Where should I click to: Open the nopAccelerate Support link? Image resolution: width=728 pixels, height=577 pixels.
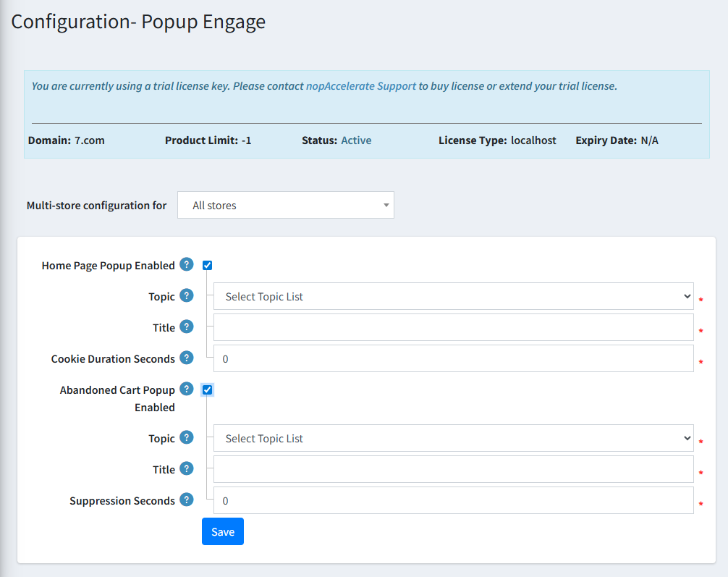coord(361,85)
